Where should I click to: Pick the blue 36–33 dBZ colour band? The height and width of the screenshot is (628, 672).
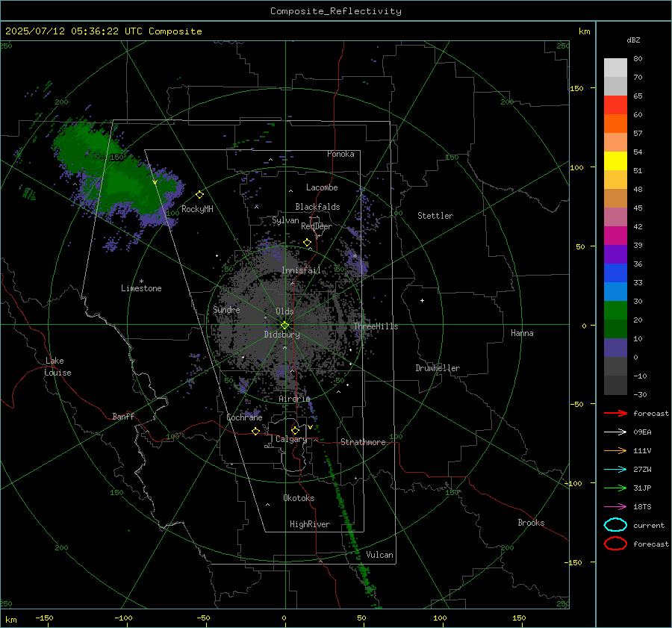point(615,273)
